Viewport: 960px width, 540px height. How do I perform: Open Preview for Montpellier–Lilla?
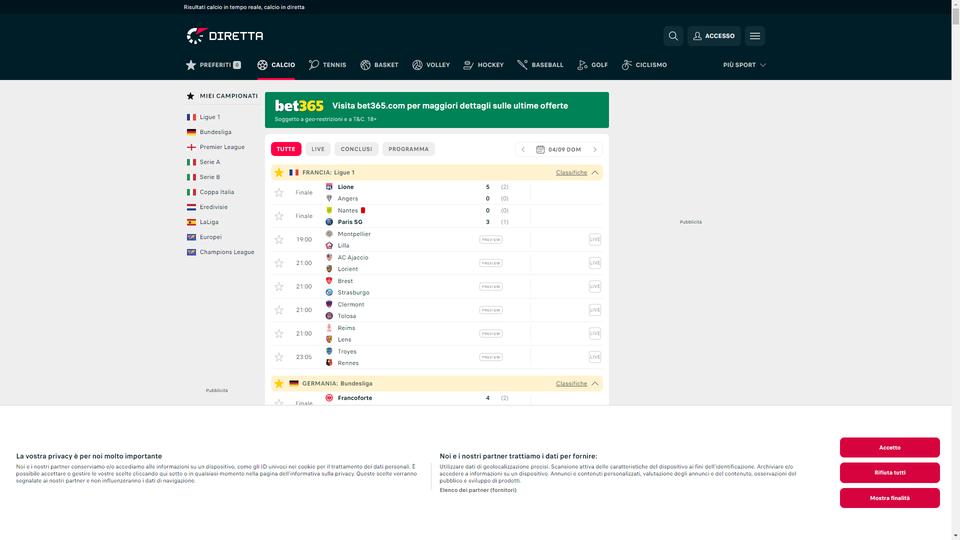(x=491, y=239)
